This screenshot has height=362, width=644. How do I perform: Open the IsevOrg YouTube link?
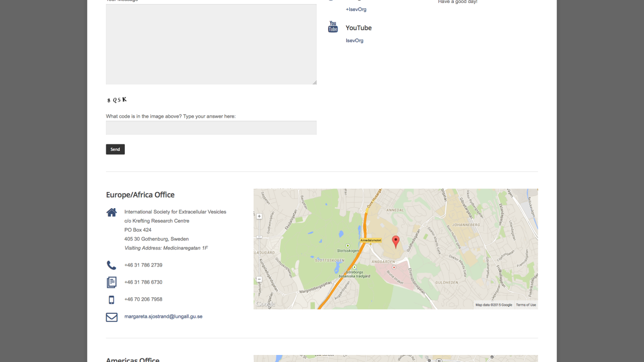click(x=354, y=40)
